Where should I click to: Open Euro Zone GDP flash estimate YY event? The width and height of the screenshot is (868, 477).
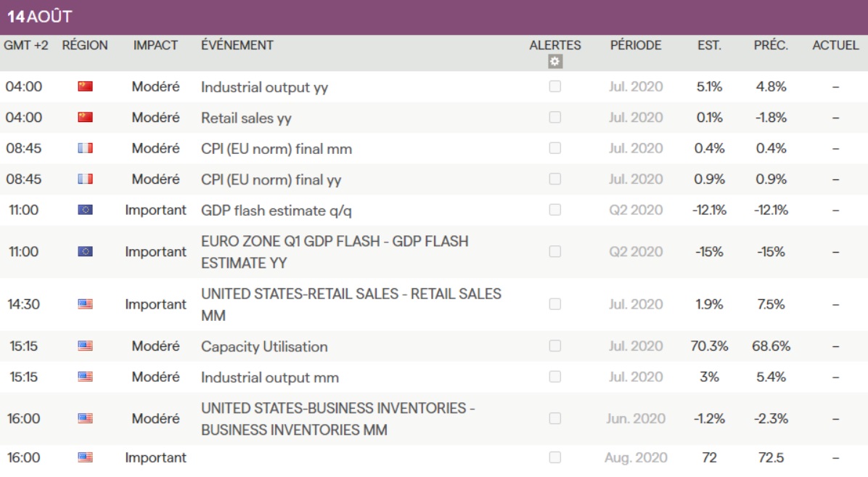[335, 252]
